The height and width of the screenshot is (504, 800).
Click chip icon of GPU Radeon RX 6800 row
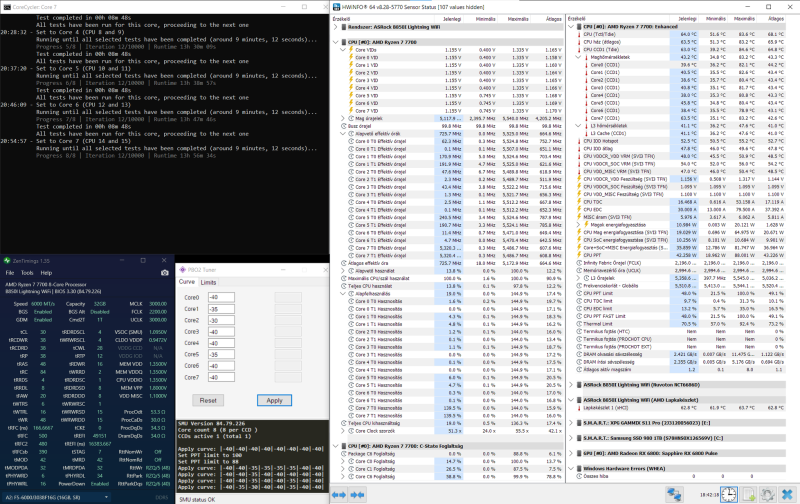tap(579, 453)
